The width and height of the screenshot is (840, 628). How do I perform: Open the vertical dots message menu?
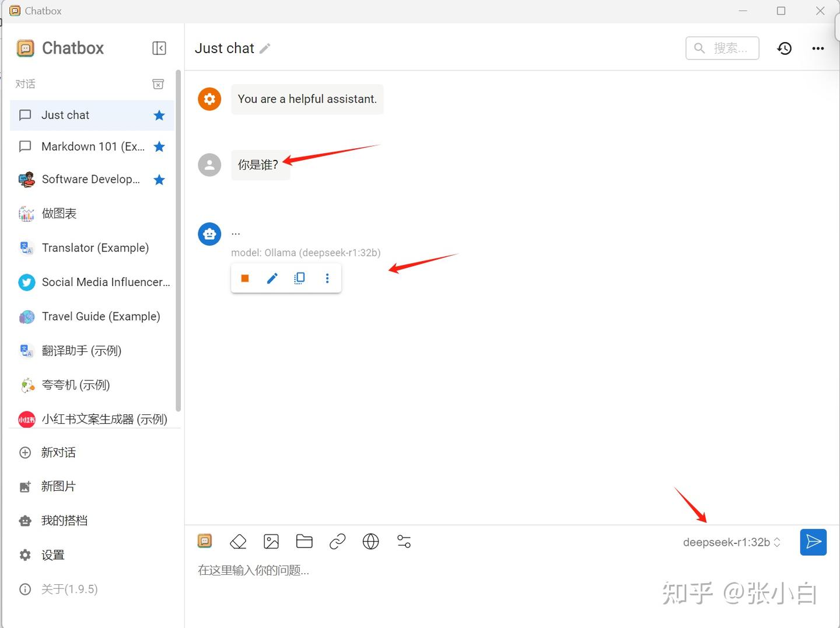(x=327, y=278)
